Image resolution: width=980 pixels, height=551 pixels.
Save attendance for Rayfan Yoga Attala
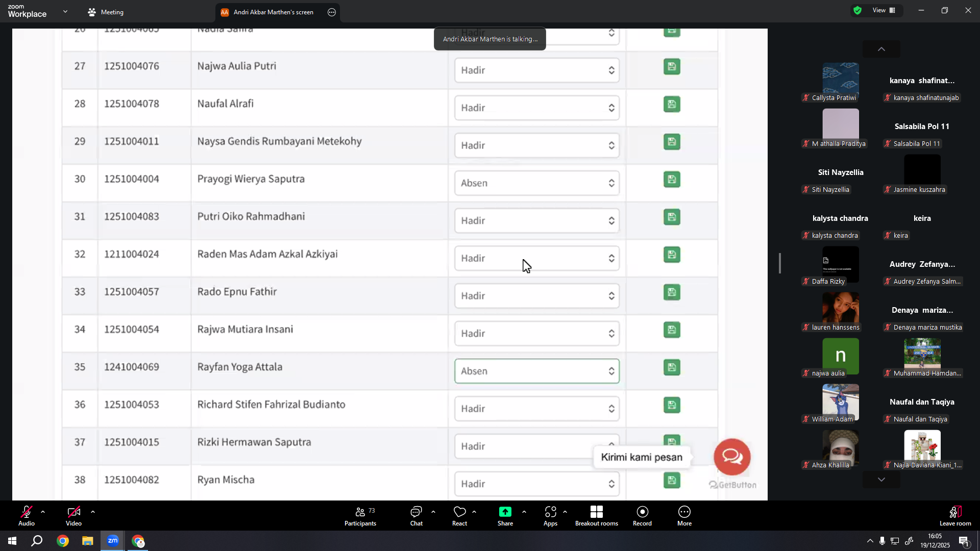coord(672,368)
